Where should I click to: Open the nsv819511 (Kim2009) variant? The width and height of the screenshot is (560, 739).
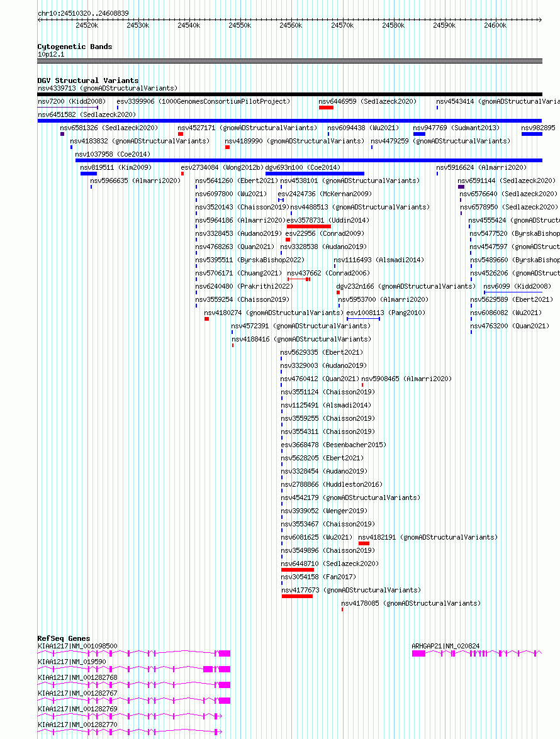click(x=116, y=167)
